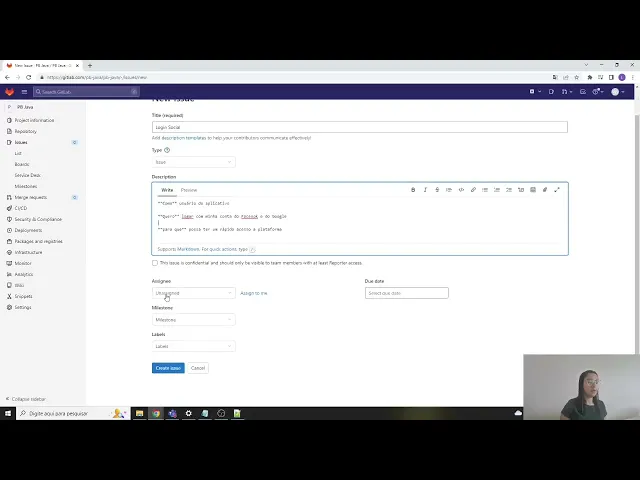Reload the page in the browser

point(29,77)
